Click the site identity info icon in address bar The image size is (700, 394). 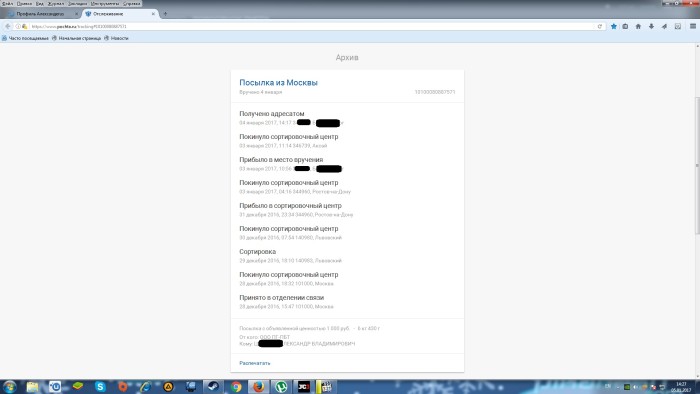click(18, 26)
